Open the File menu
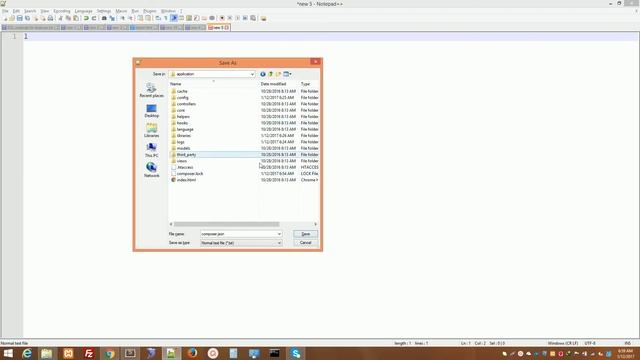Screen dimensions: 640x360 5,11
